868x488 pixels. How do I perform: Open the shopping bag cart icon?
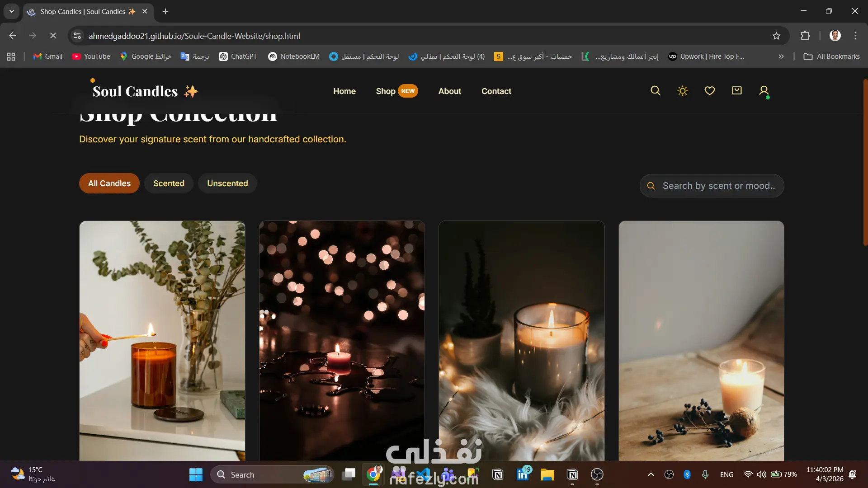736,91
